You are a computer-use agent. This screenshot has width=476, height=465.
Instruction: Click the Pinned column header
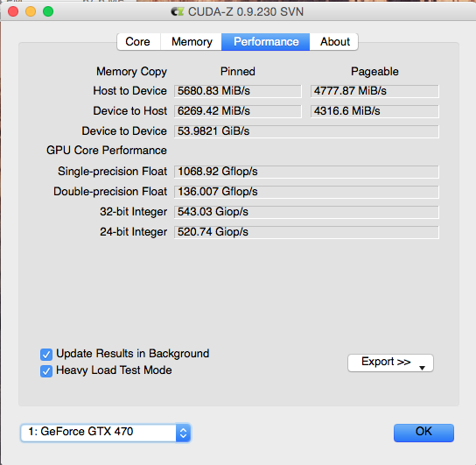click(x=238, y=72)
